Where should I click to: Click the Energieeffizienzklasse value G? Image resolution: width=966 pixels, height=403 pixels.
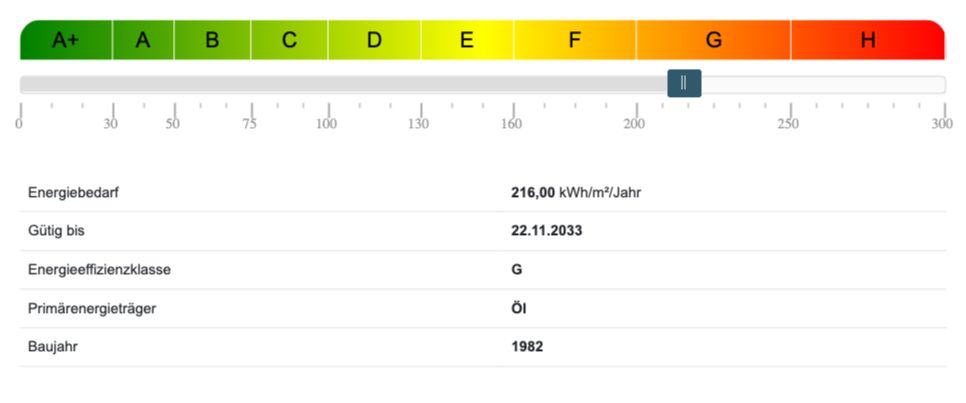point(517,270)
